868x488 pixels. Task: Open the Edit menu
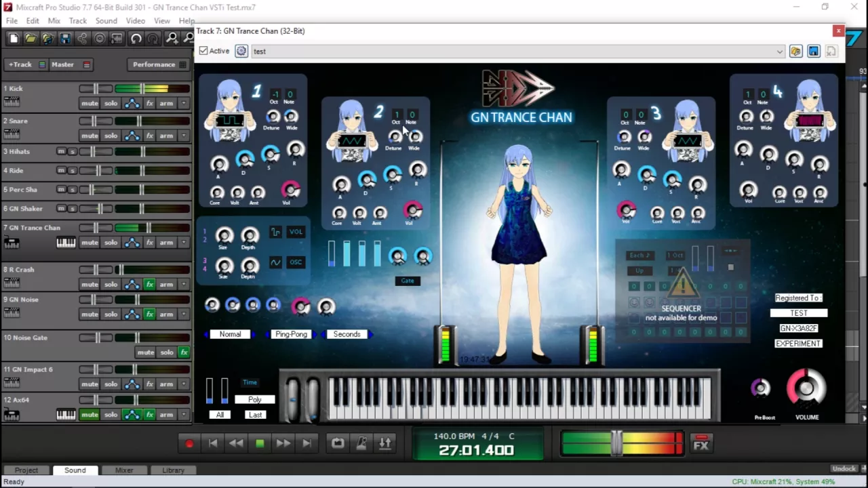(33, 21)
